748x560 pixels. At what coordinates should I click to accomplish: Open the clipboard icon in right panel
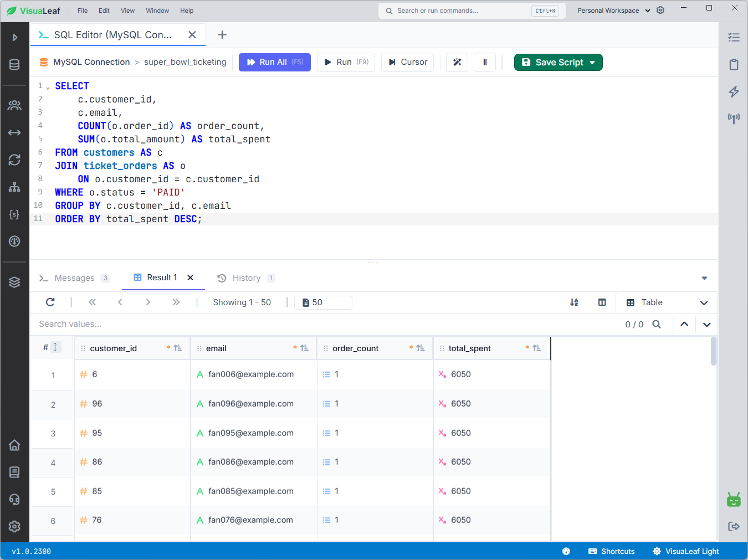[x=734, y=64]
